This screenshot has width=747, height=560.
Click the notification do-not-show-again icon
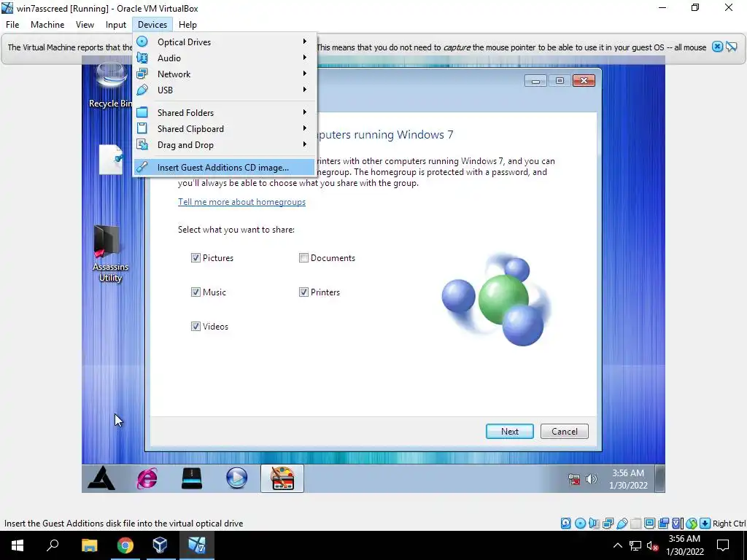click(x=731, y=47)
